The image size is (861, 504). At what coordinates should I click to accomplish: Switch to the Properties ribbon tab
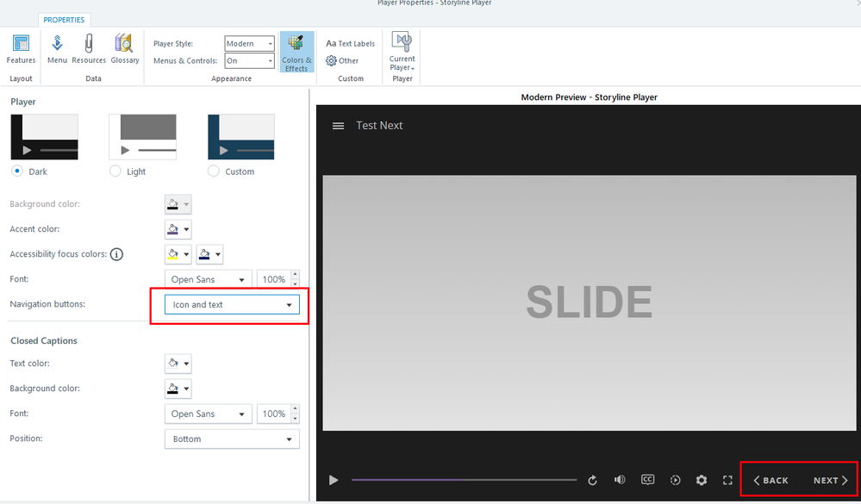tap(64, 20)
